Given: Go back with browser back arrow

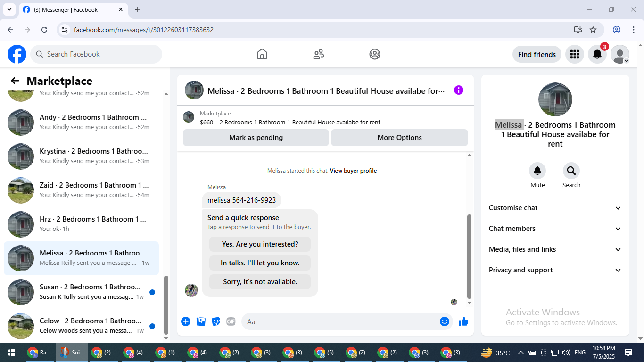Looking at the screenshot, I should pyautogui.click(x=10, y=30).
